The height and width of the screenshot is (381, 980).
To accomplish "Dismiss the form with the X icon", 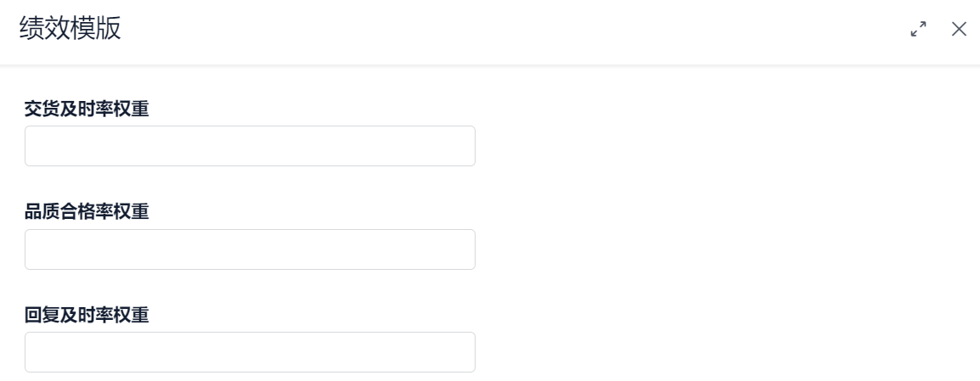I will (x=959, y=30).
